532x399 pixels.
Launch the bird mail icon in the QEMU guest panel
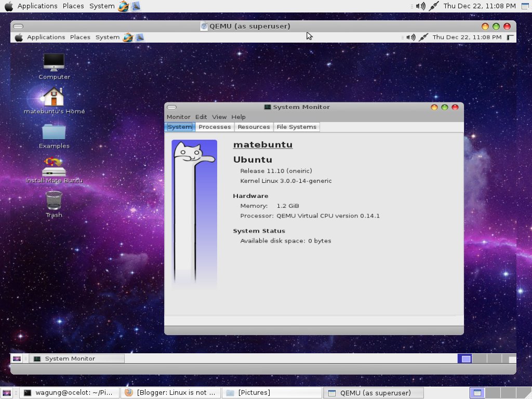click(139, 37)
